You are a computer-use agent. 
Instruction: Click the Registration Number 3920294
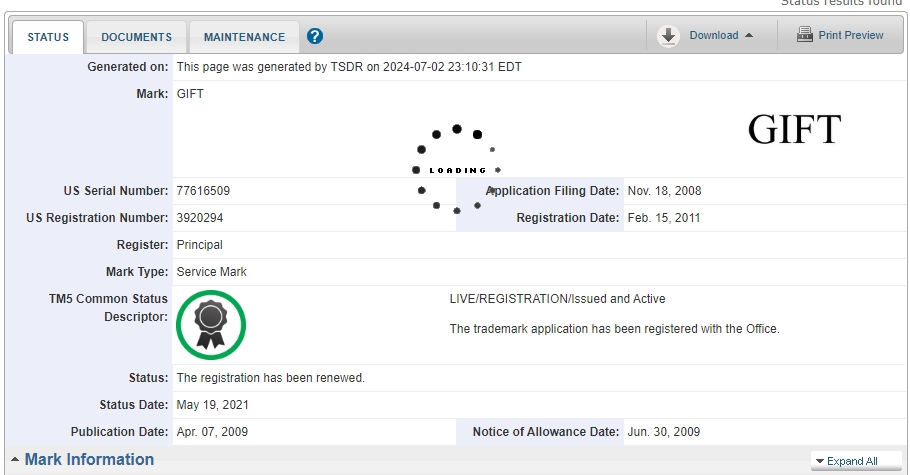click(200, 217)
